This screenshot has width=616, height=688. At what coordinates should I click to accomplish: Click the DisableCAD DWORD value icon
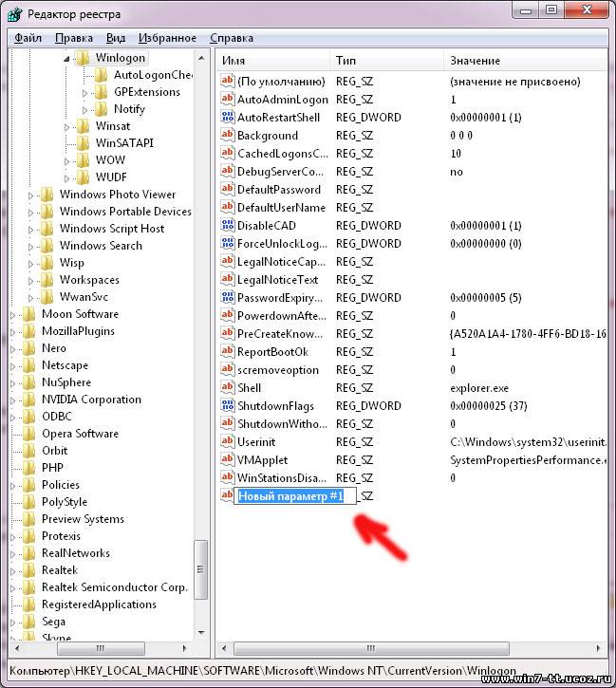(227, 225)
